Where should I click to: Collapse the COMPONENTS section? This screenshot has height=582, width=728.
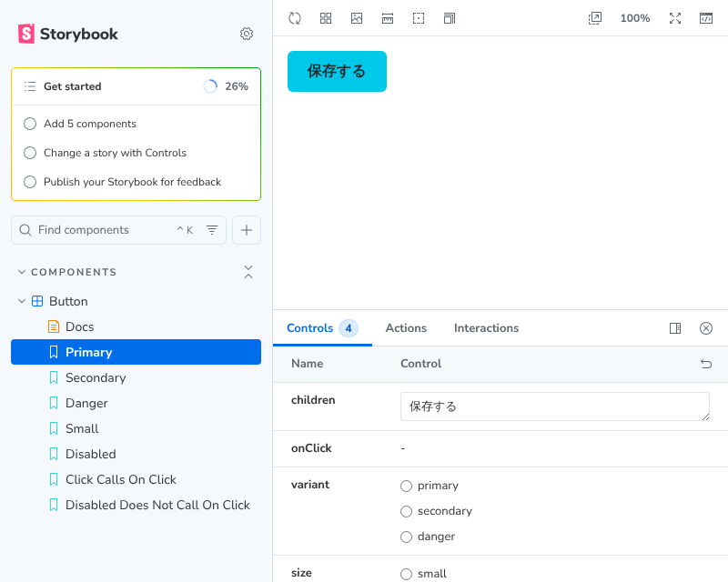[x=67, y=272]
